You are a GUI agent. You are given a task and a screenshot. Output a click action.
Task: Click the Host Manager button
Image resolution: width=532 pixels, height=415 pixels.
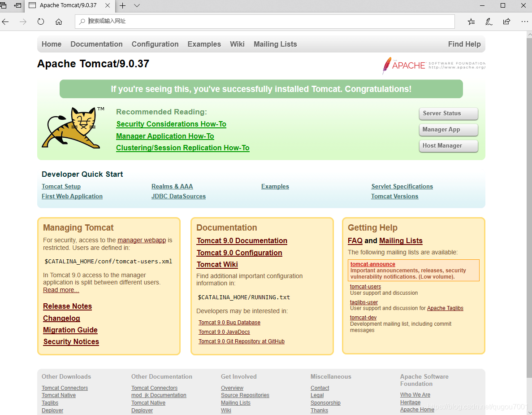coord(449,146)
